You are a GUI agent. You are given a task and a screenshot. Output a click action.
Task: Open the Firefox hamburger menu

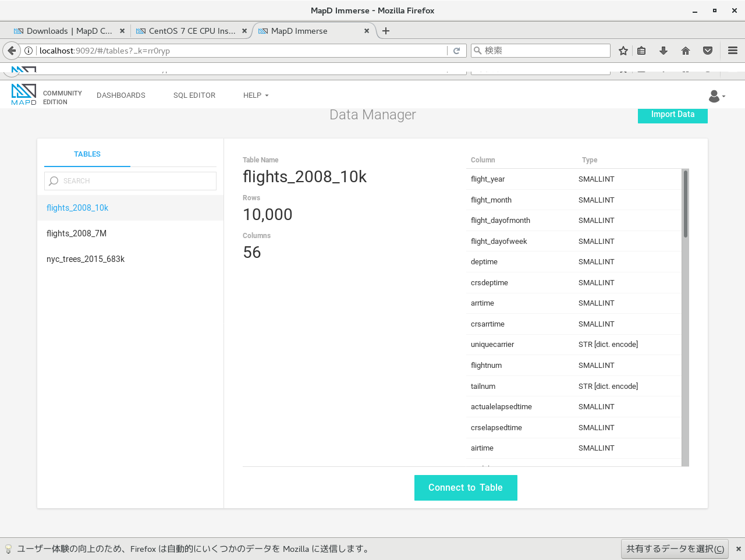(733, 51)
